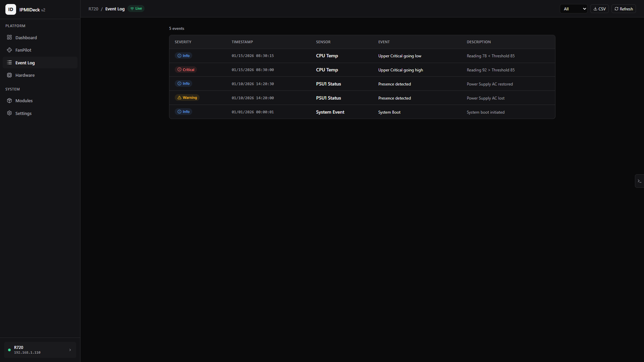Click the SEVERITY column header

pyautogui.click(x=183, y=42)
